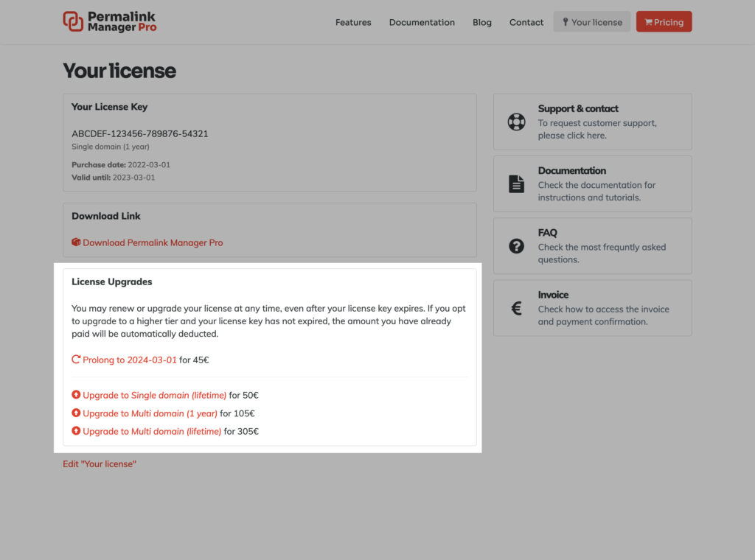The image size is (755, 560).
Task: Click "Check the most frequntly asked questions" text
Action: [x=602, y=253]
